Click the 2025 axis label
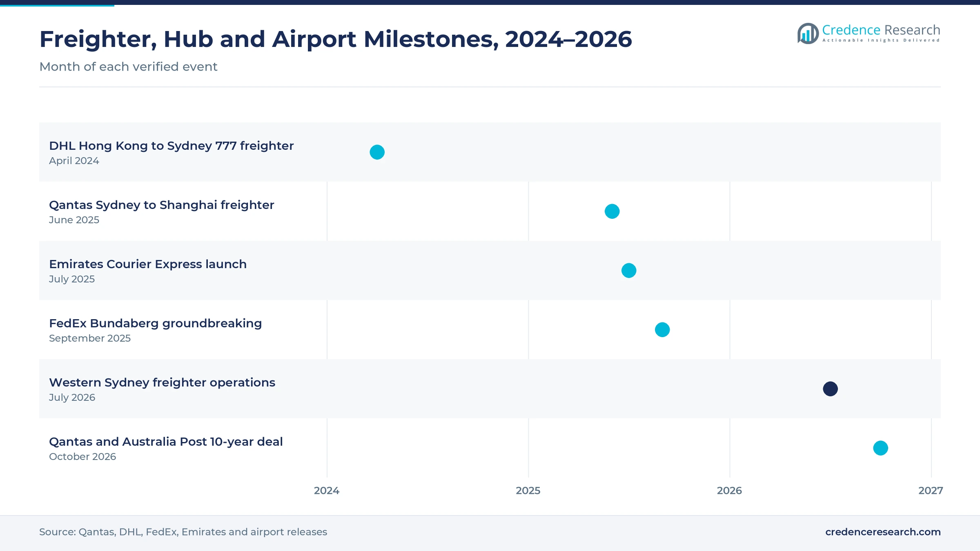This screenshot has width=980, height=551. click(x=528, y=491)
